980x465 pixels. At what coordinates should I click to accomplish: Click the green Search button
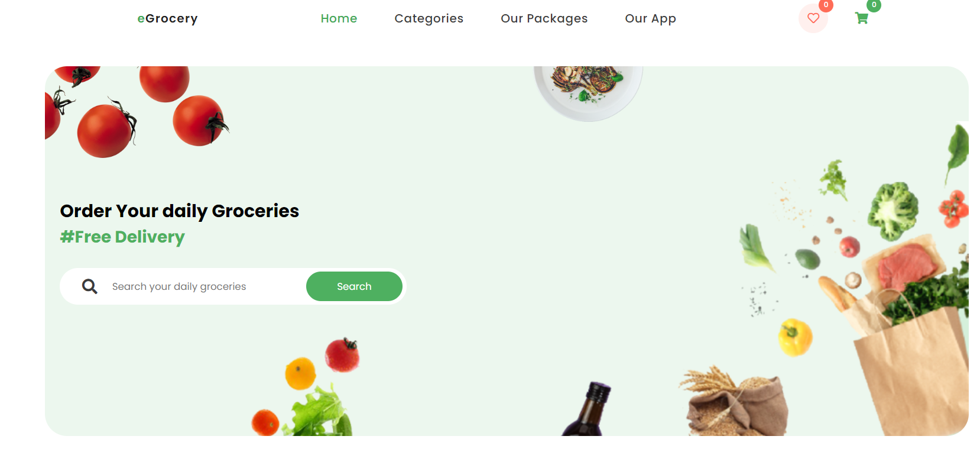[354, 286]
